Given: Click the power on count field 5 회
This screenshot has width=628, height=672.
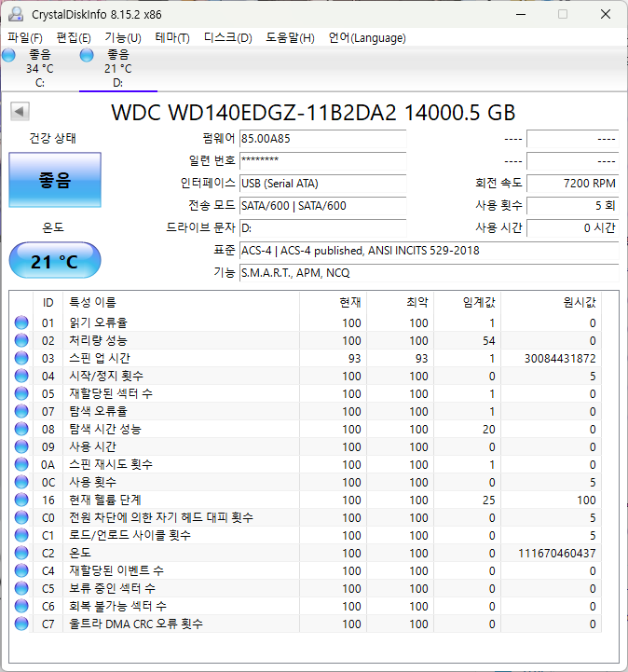Looking at the screenshot, I should 572,206.
